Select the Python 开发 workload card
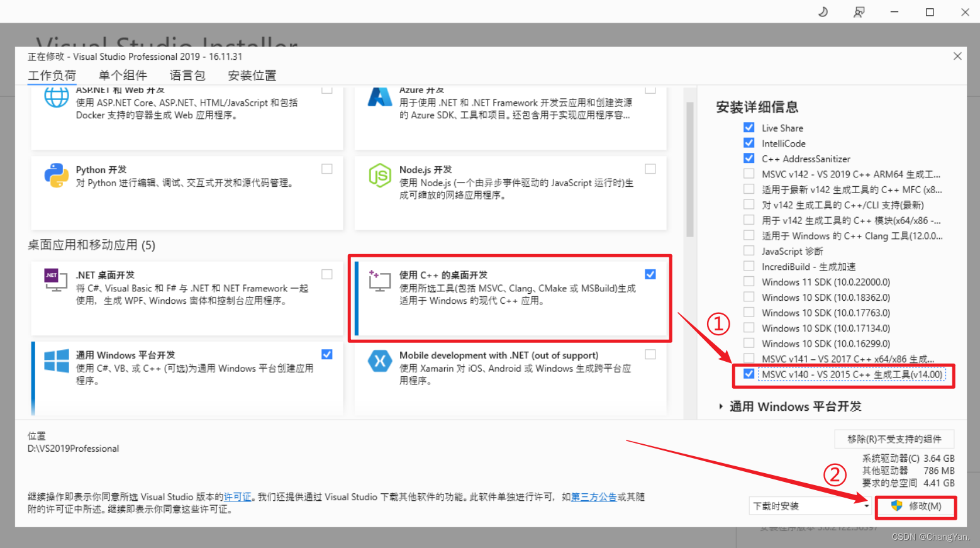Viewport: 980px width, 548px height. point(187,193)
